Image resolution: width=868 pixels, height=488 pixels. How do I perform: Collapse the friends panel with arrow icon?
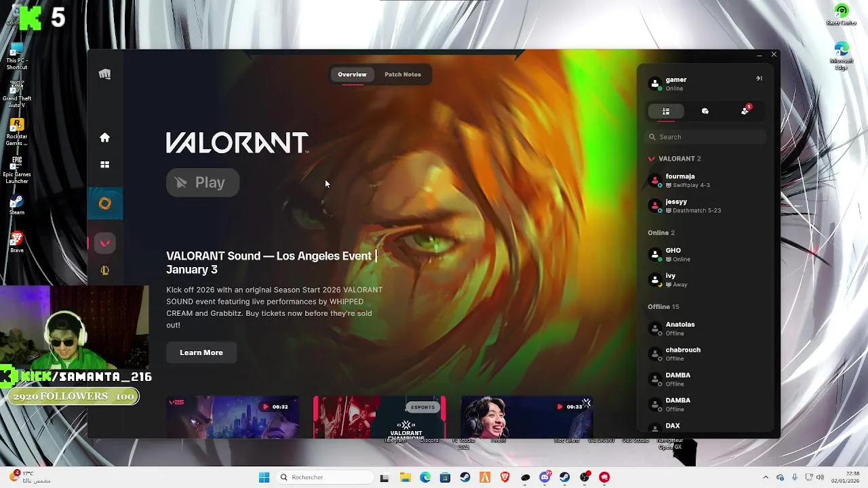[x=759, y=79]
